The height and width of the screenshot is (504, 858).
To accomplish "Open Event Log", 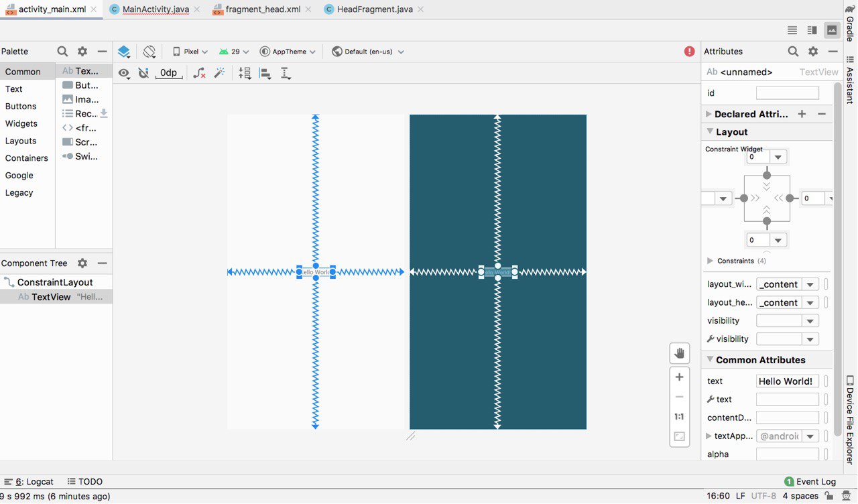I will 810,481.
